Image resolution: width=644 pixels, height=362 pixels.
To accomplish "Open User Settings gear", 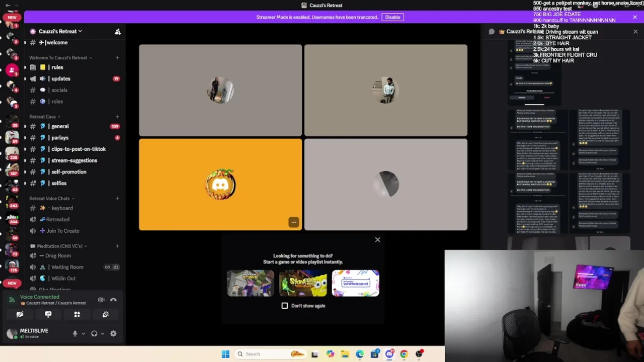I will (x=113, y=333).
